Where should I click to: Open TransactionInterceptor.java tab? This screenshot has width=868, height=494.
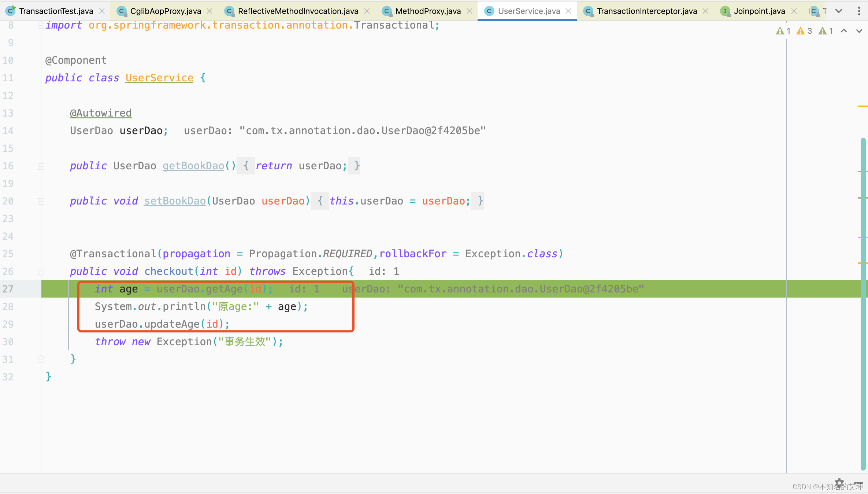647,11
